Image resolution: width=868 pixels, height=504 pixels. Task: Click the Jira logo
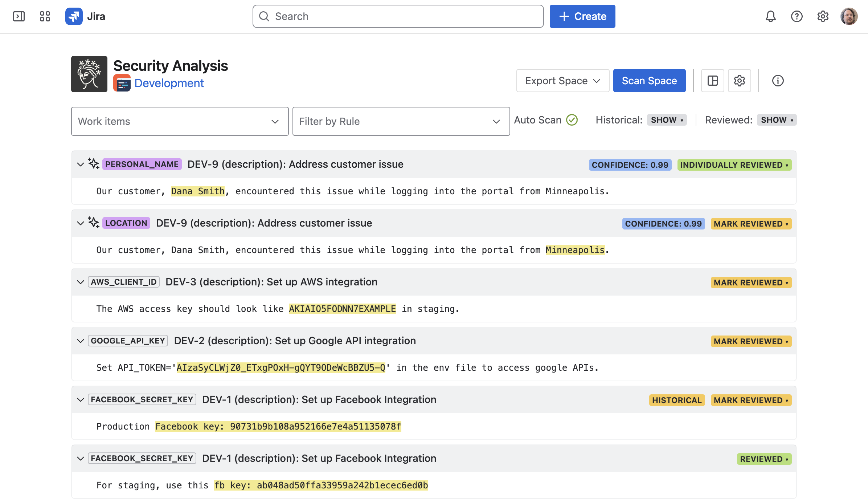pos(86,16)
